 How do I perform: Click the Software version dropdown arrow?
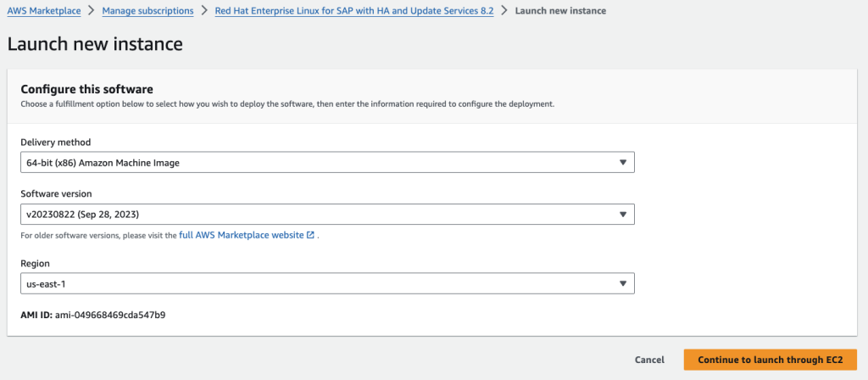coord(623,214)
